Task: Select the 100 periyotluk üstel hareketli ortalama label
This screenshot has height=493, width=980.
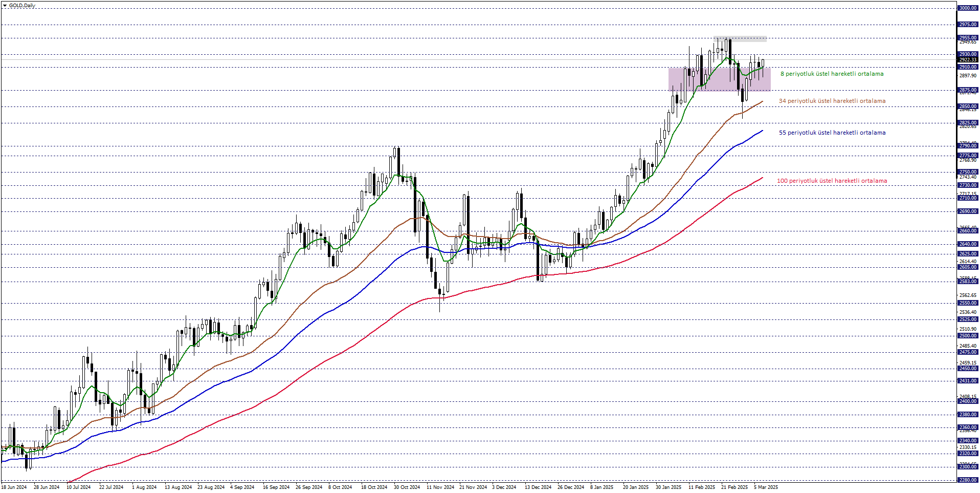Action: (832, 181)
